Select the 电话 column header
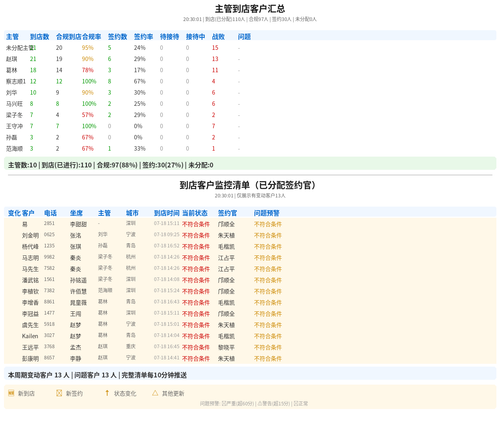Screen dimensions: 500x426 pos(50,213)
